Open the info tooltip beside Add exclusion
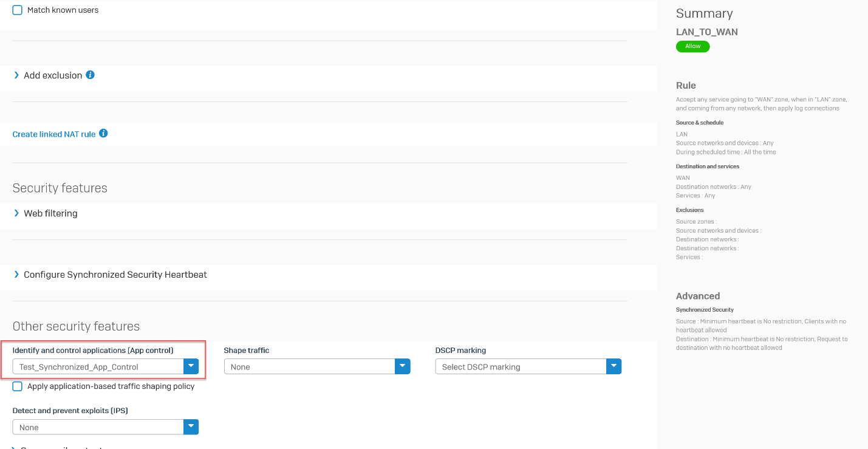 (x=90, y=75)
